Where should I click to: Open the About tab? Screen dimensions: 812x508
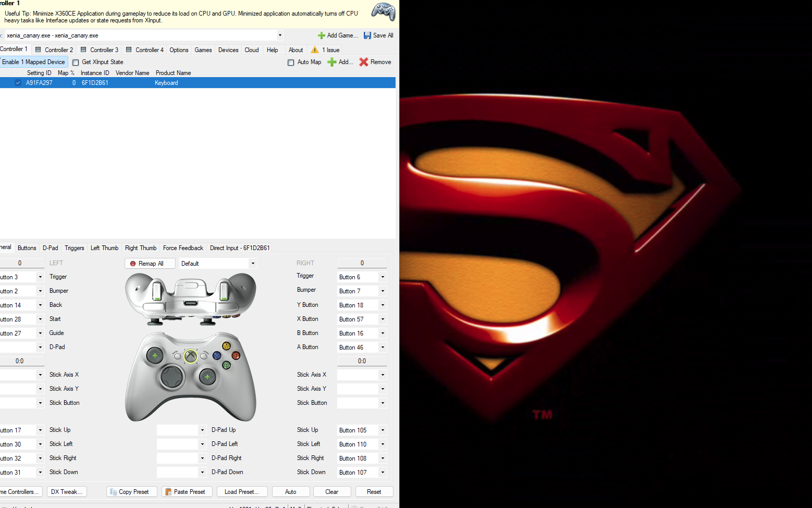(296, 50)
